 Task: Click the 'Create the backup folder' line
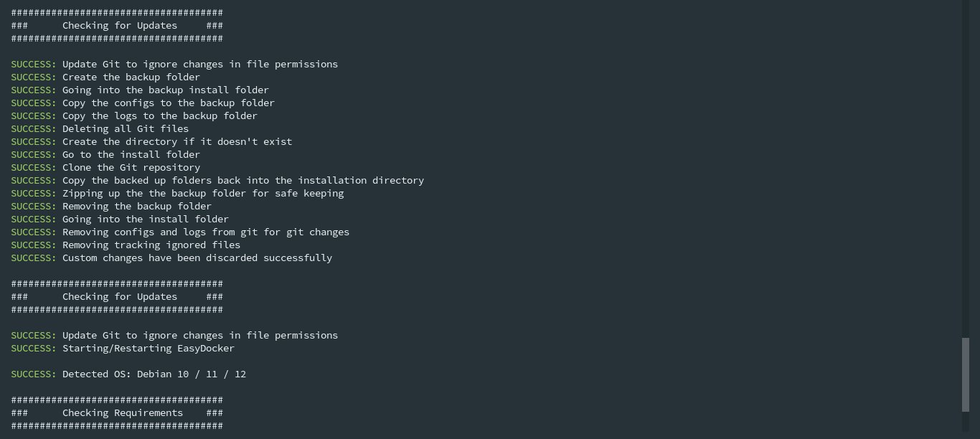[x=105, y=77]
